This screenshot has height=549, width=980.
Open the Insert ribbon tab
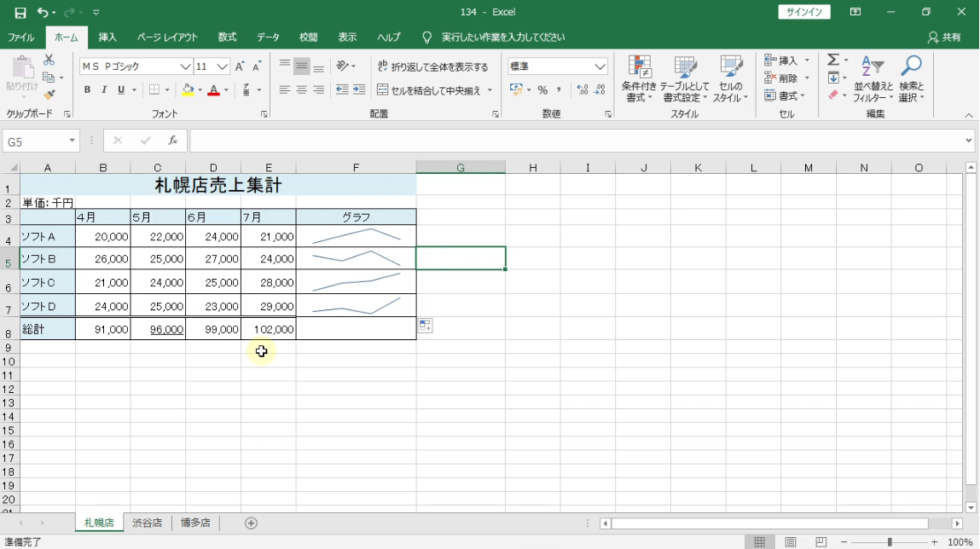click(x=107, y=38)
